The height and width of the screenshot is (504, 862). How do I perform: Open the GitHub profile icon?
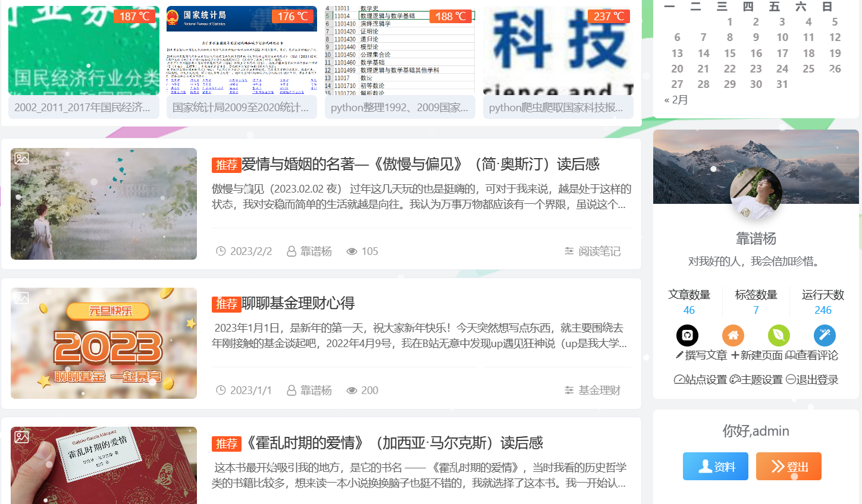click(x=687, y=335)
